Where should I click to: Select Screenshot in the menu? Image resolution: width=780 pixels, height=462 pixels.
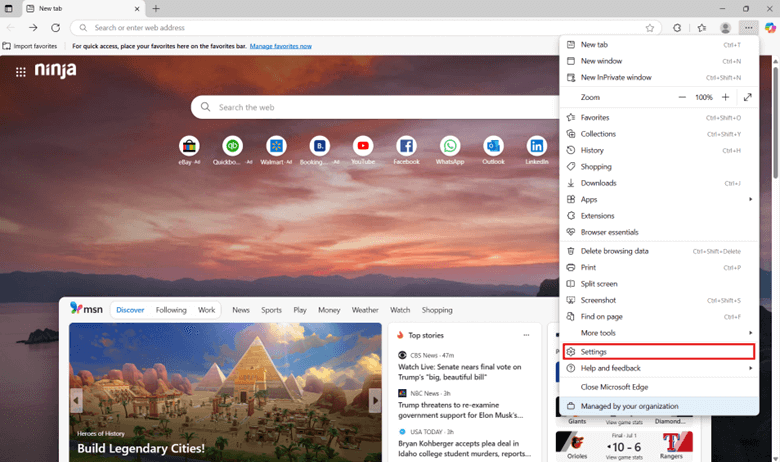pos(659,300)
